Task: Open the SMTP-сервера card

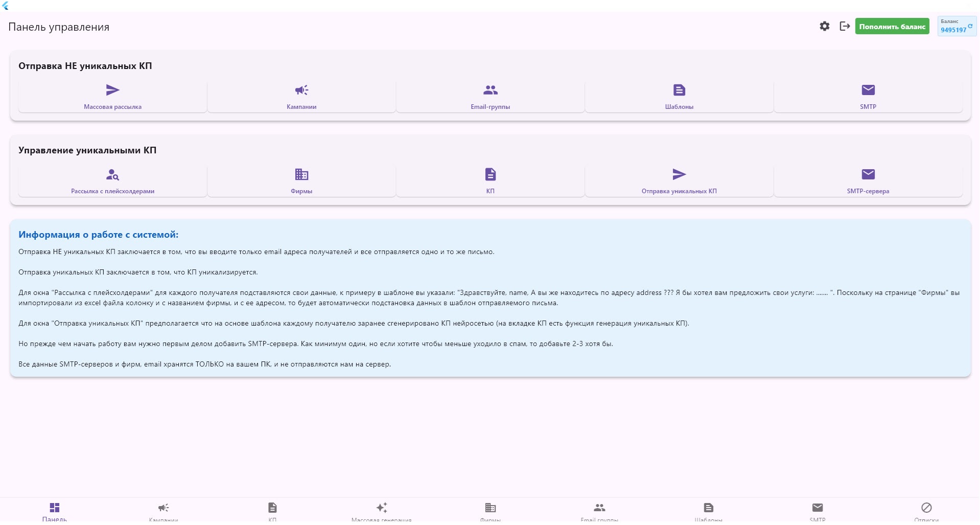Action: tap(868, 181)
